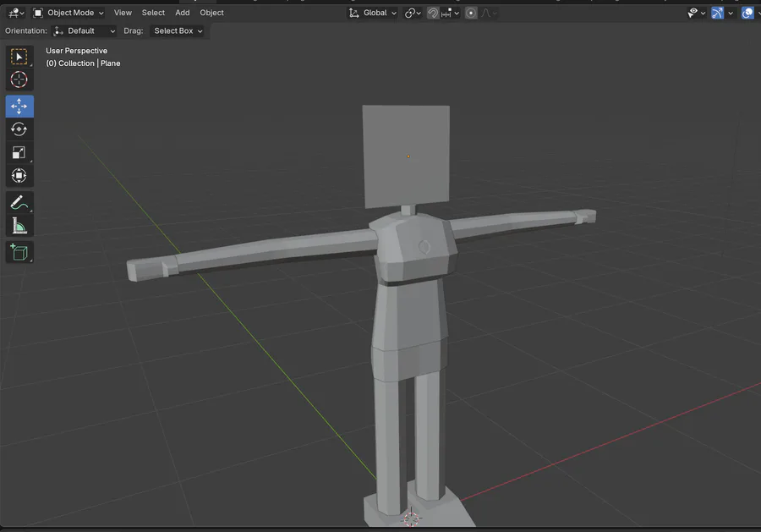This screenshot has height=532, width=761.
Task: Open Global transform orientation dropdown
Action: [x=373, y=13]
